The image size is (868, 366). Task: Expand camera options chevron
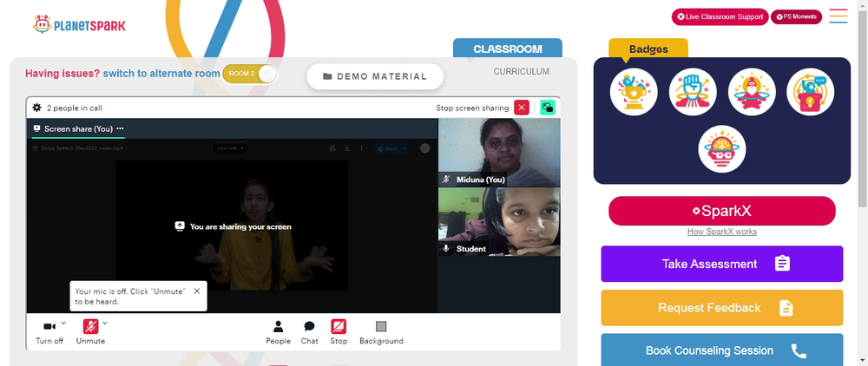(63, 323)
